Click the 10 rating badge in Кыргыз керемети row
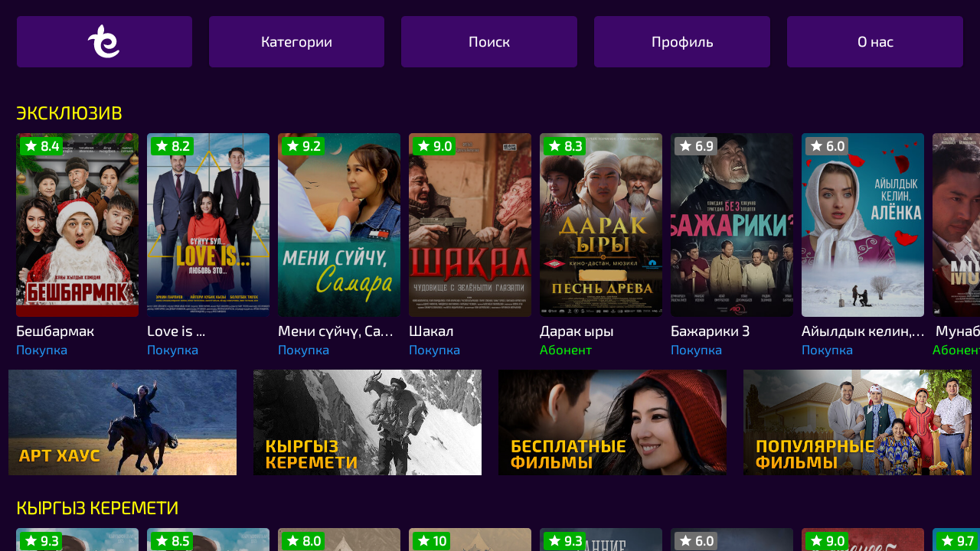 pos(431,541)
